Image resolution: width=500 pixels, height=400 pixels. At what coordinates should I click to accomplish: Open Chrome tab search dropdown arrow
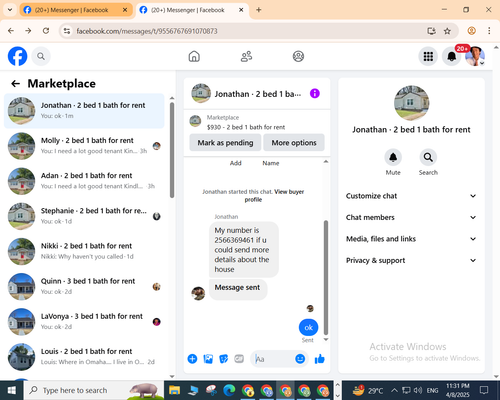(10, 10)
